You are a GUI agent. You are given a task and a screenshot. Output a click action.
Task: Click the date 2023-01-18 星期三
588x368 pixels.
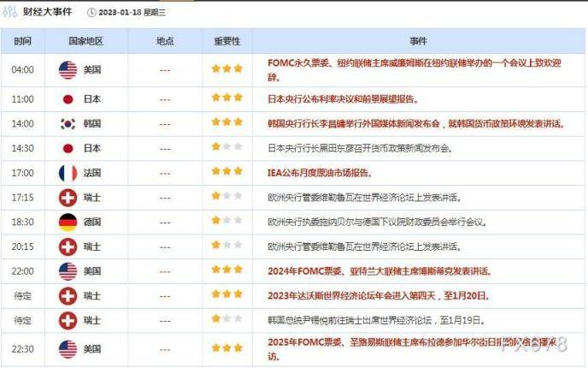tap(132, 12)
